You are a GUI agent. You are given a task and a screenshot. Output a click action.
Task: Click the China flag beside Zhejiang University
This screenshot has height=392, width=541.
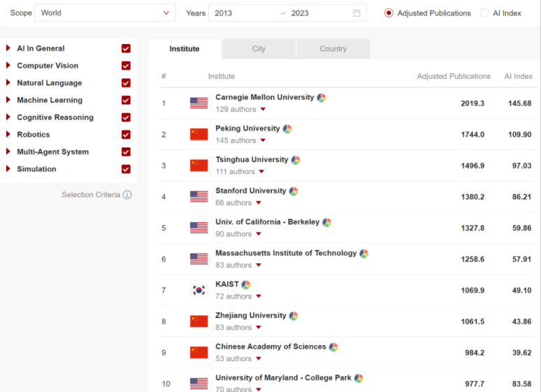[199, 321]
